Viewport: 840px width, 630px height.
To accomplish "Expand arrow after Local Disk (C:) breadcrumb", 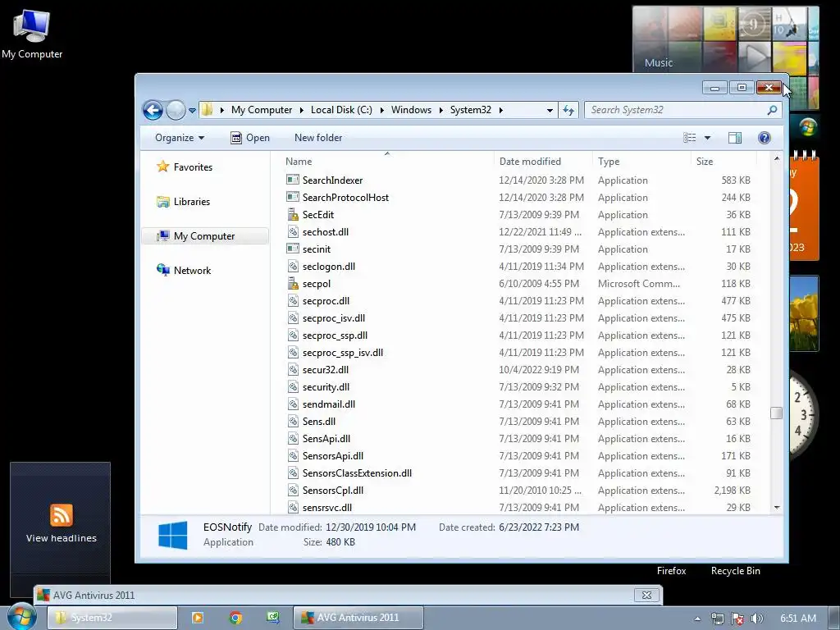I will (x=382, y=110).
